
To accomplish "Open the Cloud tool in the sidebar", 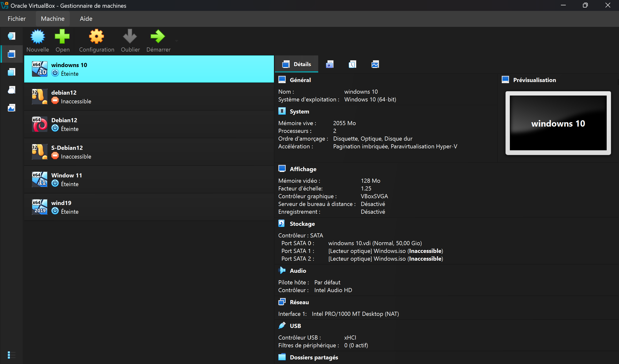I will (11, 90).
